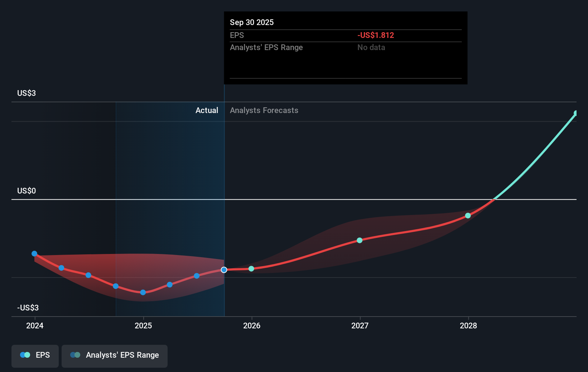Click the US$3 y-axis label
Viewport: 588px width, 372px height.
click(26, 93)
